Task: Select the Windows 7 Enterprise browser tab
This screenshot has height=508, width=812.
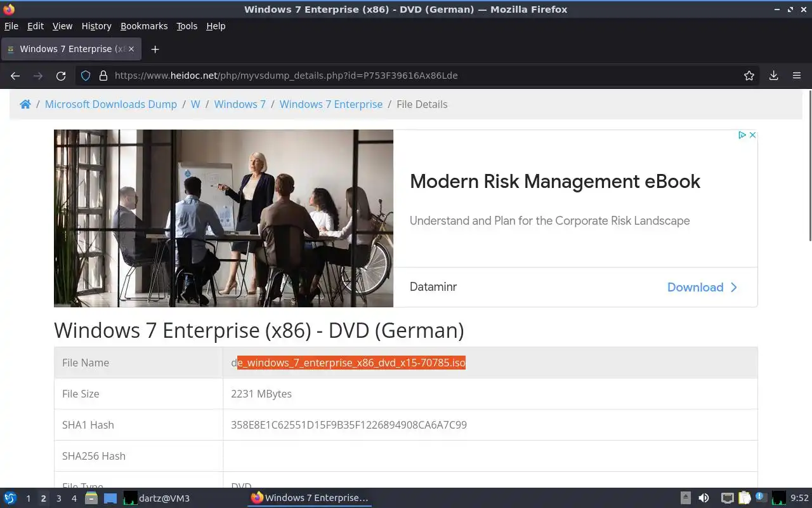Action: pos(71,49)
